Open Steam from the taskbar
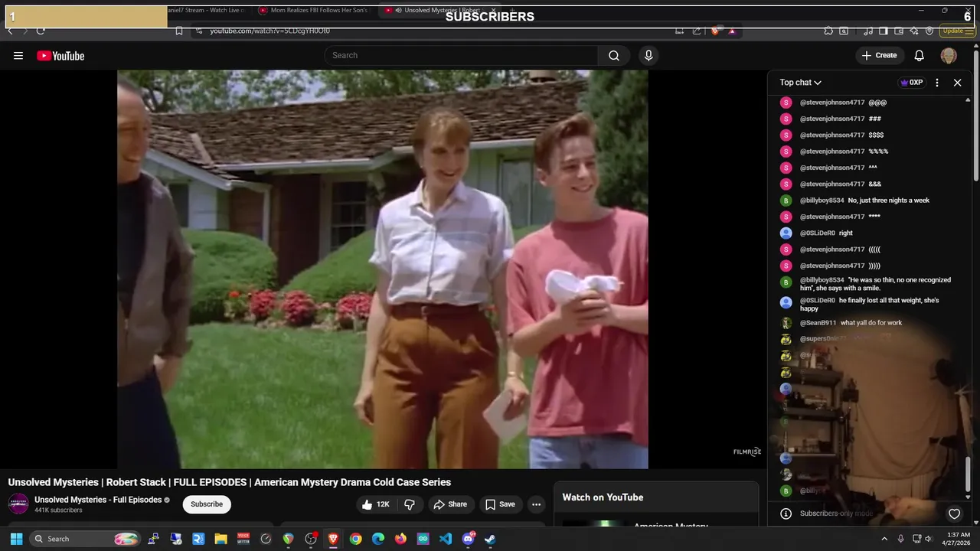The width and height of the screenshot is (980, 551). [x=491, y=539]
